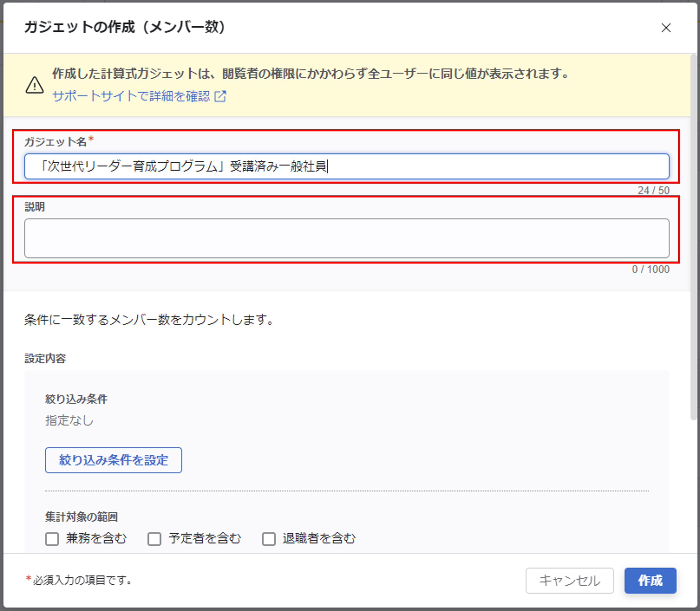Click the 指定なし filter status text
Viewport: 700px width, 611px height.
(69, 420)
